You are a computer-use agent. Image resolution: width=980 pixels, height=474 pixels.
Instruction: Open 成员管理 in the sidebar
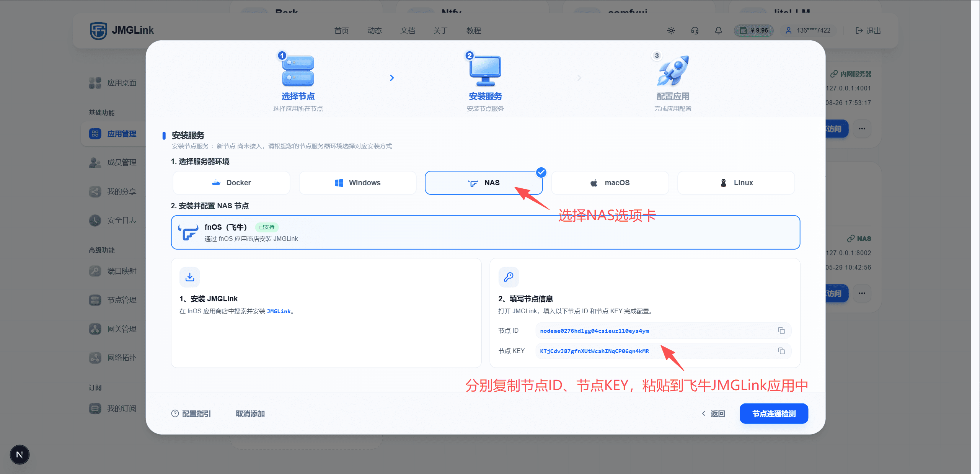pos(113,162)
